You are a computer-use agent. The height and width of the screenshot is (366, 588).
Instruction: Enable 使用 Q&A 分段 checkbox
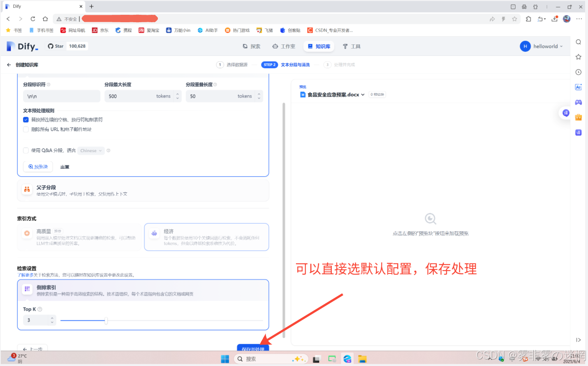pyautogui.click(x=26, y=151)
